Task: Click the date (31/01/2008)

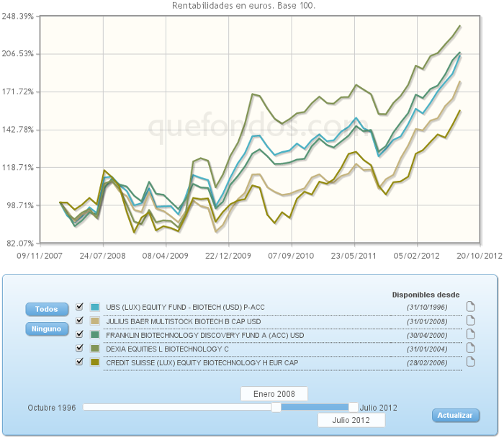Action: click(427, 321)
